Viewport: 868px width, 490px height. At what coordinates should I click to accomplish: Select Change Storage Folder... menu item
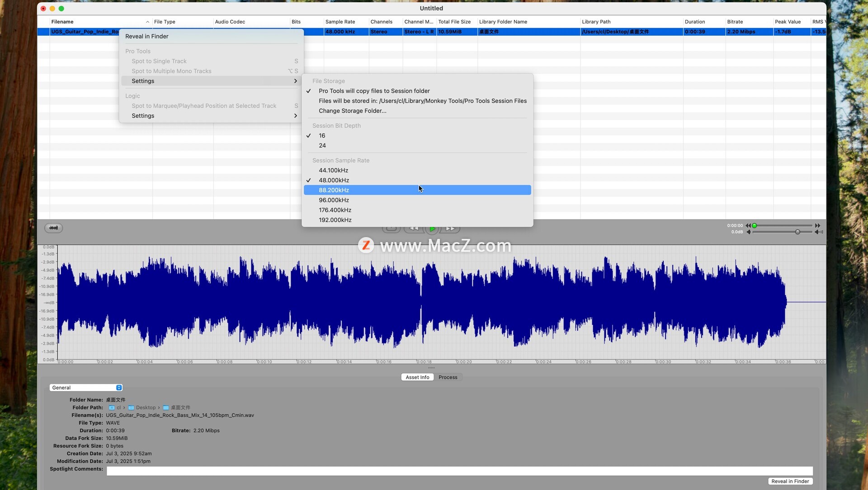pos(417,111)
